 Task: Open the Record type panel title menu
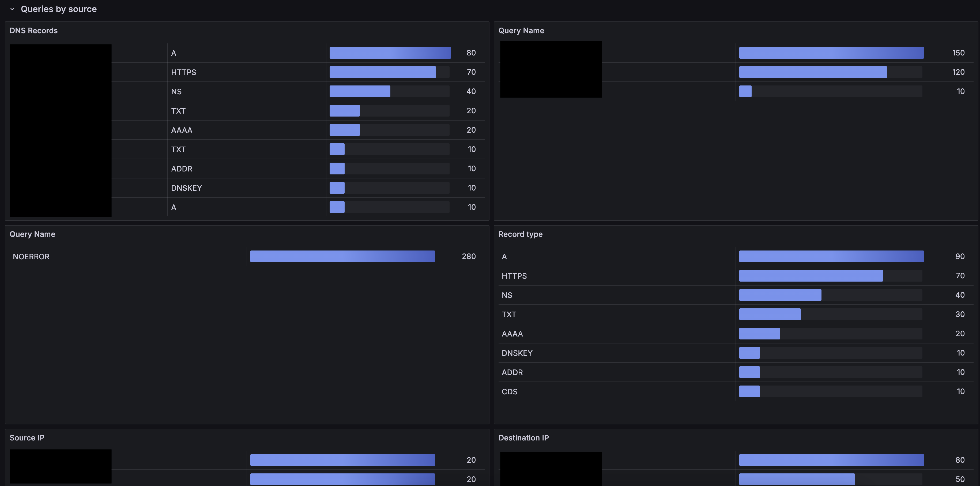point(520,234)
